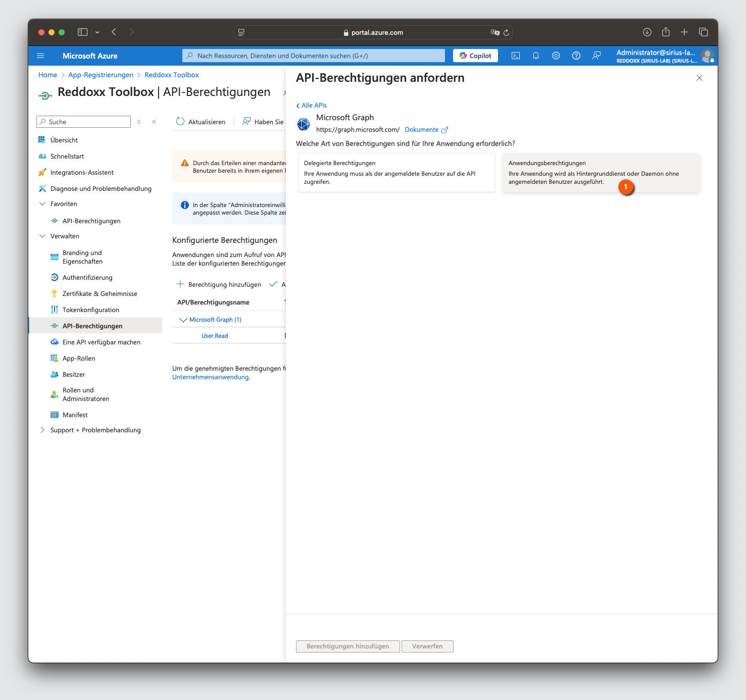Reload the page in Safari
Screen dimensions: 746x700
(506, 32)
